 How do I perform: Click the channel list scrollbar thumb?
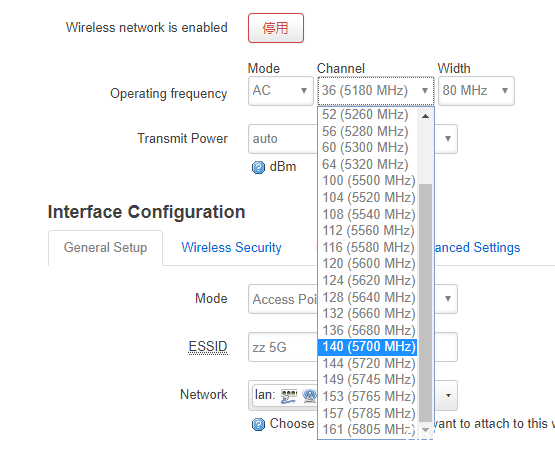[425, 303]
